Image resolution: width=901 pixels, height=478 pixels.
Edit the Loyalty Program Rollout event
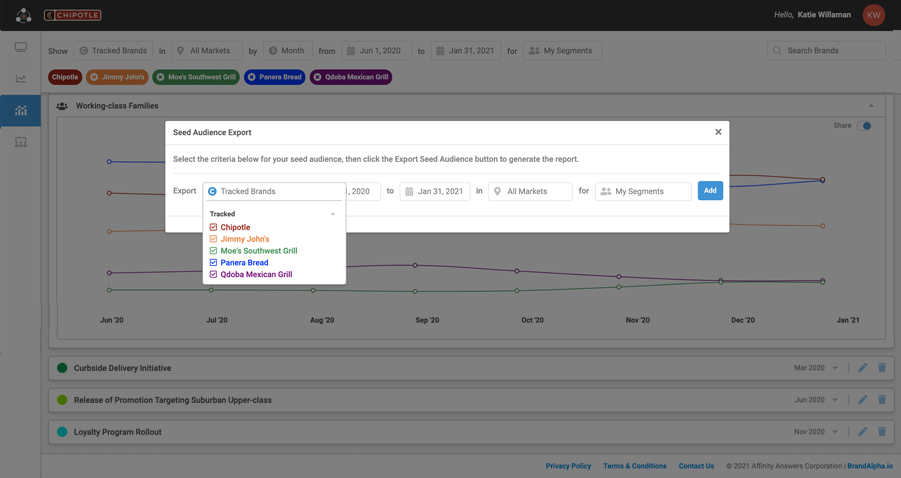tap(863, 431)
